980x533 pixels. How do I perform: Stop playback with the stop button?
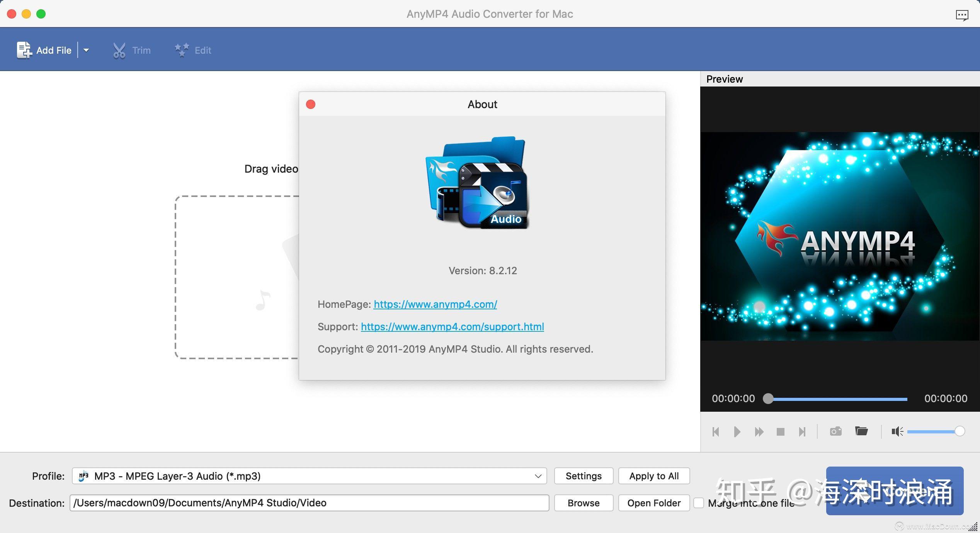click(780, 431)
